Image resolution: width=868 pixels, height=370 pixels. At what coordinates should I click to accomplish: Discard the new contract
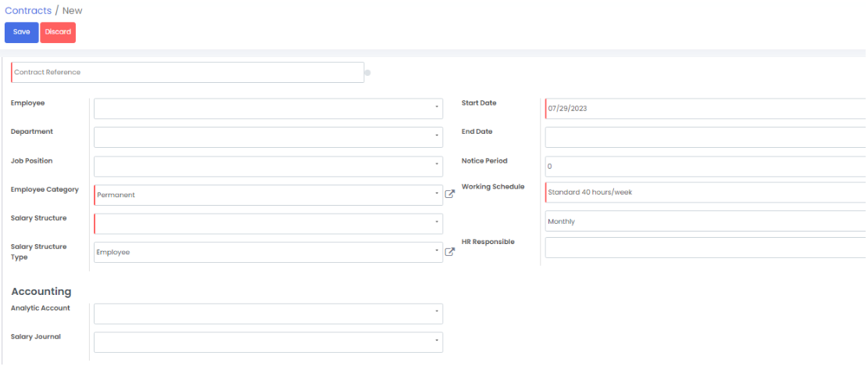58,32
